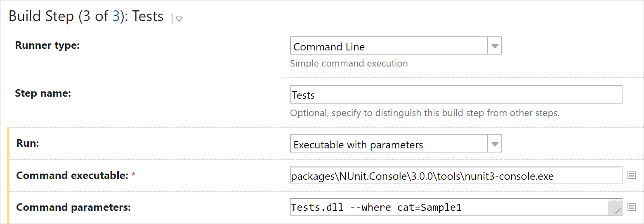Click the arrow button on Run dropdown
Screen dimensions: 644x224
495,144
